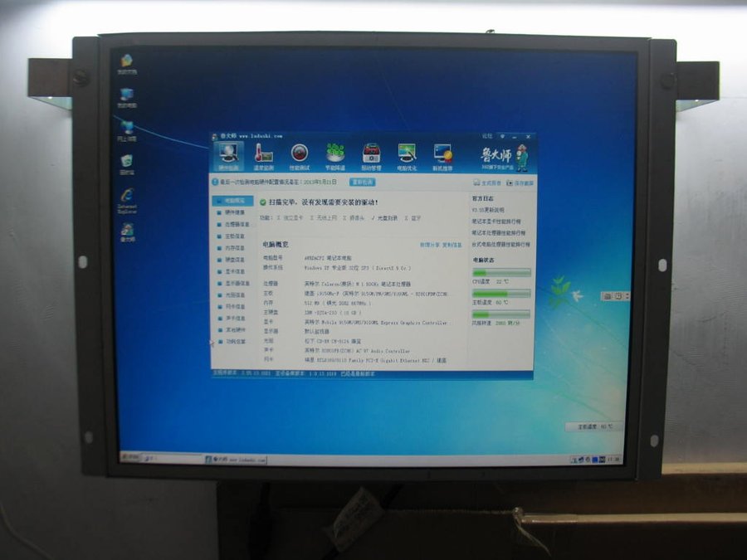Click the 重新检测 rescan button
This screenshot has height=560, width=747.
click(x=362, y=182)
